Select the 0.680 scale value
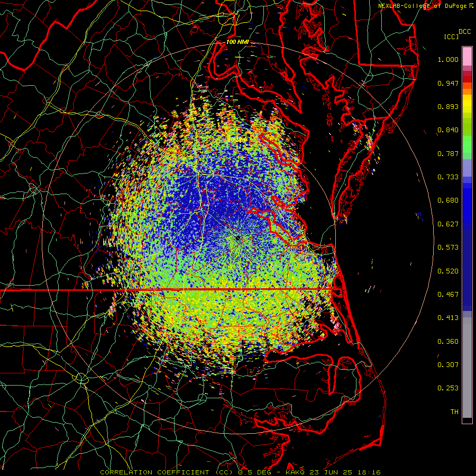Viewport: 476px width, 476px height. click(x=448, y=200)
